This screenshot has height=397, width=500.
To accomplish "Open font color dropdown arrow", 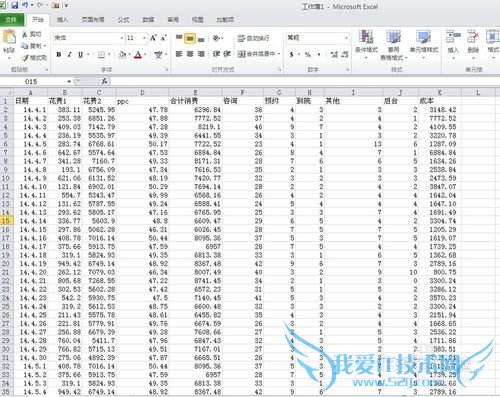I will tap(145, 54).
